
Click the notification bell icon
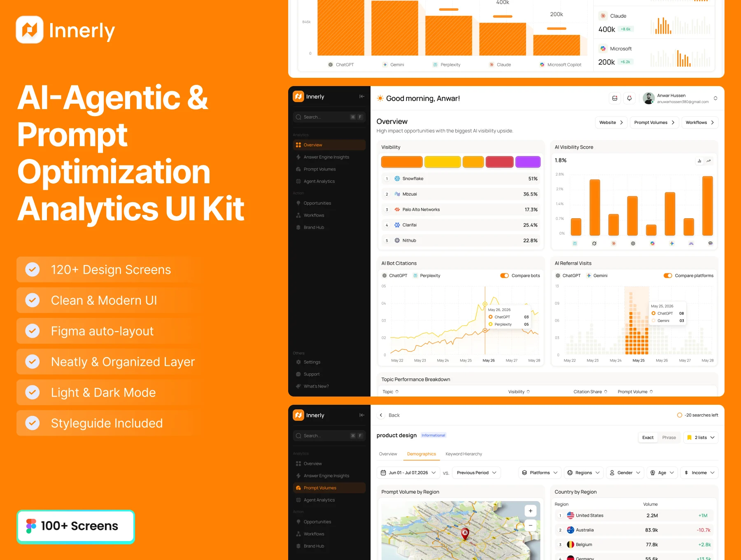pos(629,98)
